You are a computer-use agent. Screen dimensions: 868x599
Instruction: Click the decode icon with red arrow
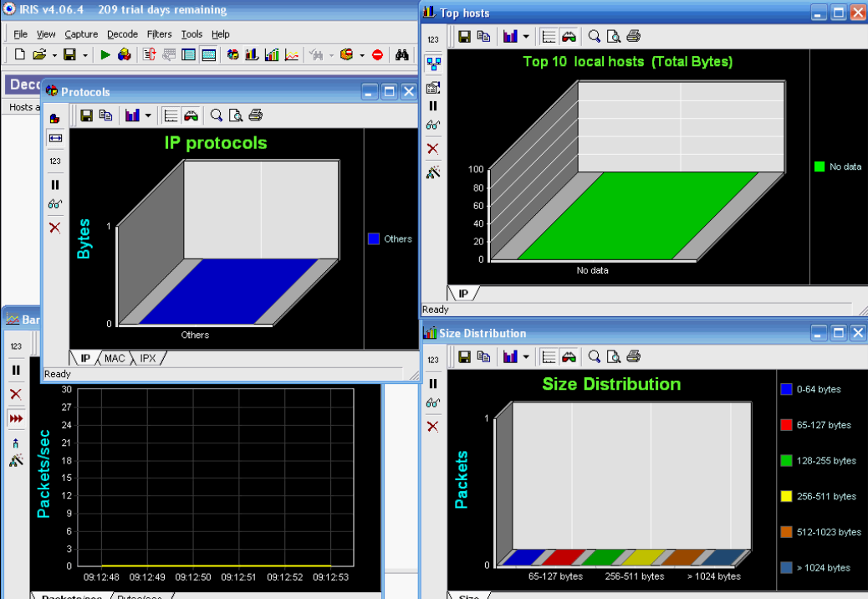click(x=149, y=54)
